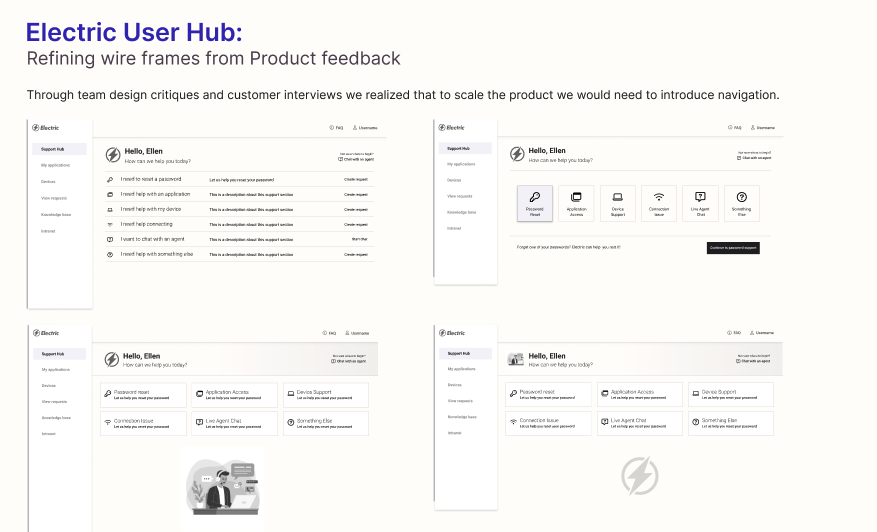The width and height of the screenshot is (877, 532).
Task: Click the Wi-Fi icon on the Connection Issue tile, top-right wireframe
Action: click(x=659, y=197)
